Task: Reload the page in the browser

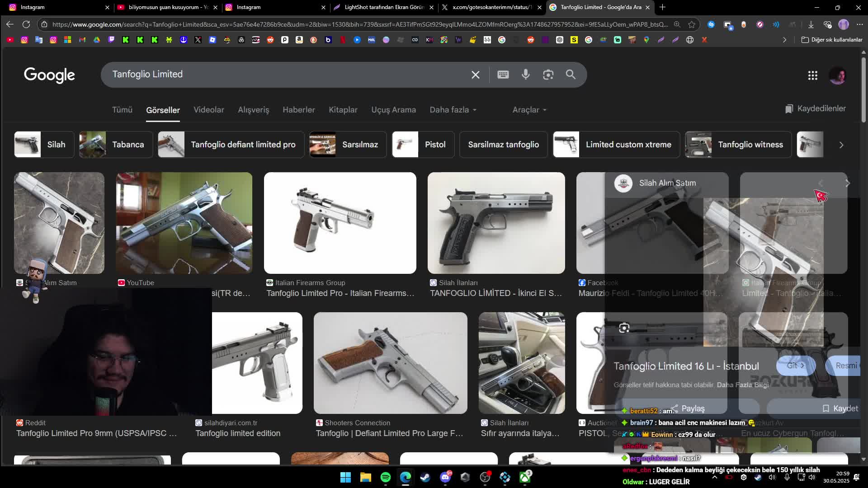Action: (x=26, y=24)
